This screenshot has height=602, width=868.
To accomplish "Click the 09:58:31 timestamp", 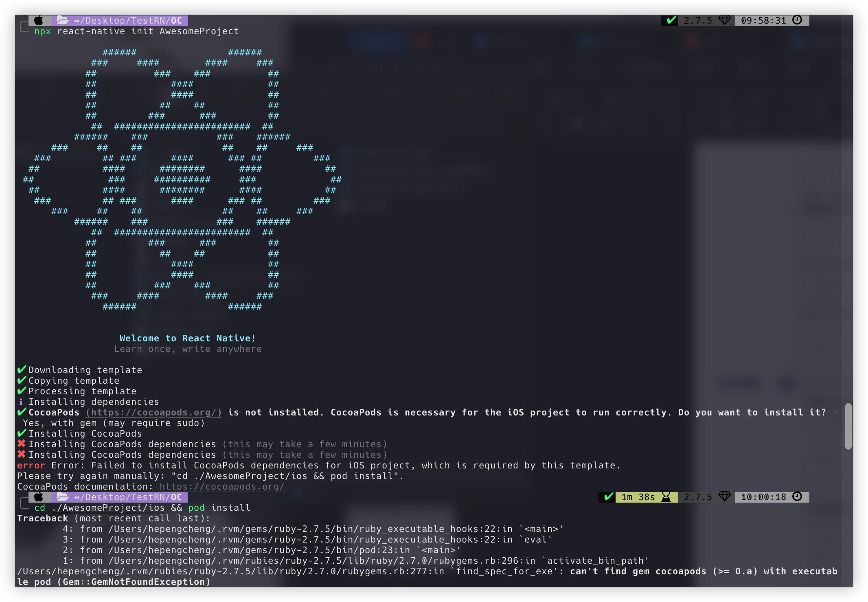I will pos(764,21).
